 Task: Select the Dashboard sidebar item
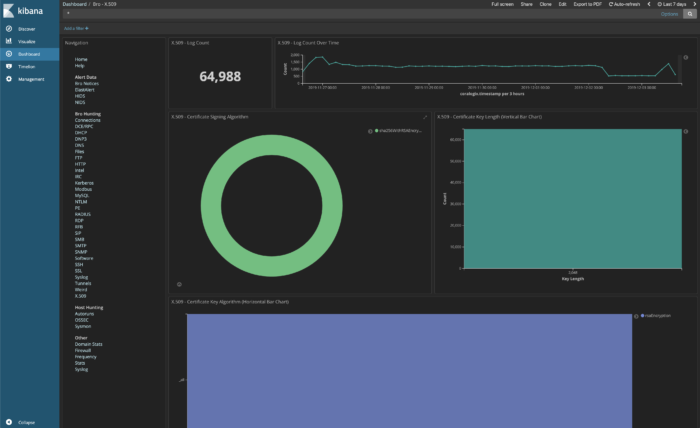pyautogui.click(x=29, y=54)
